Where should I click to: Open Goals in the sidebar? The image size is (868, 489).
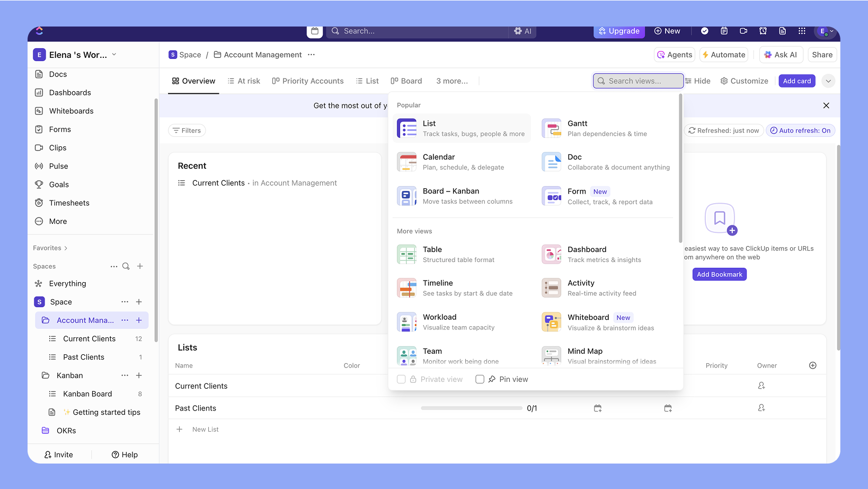point(52,185)
